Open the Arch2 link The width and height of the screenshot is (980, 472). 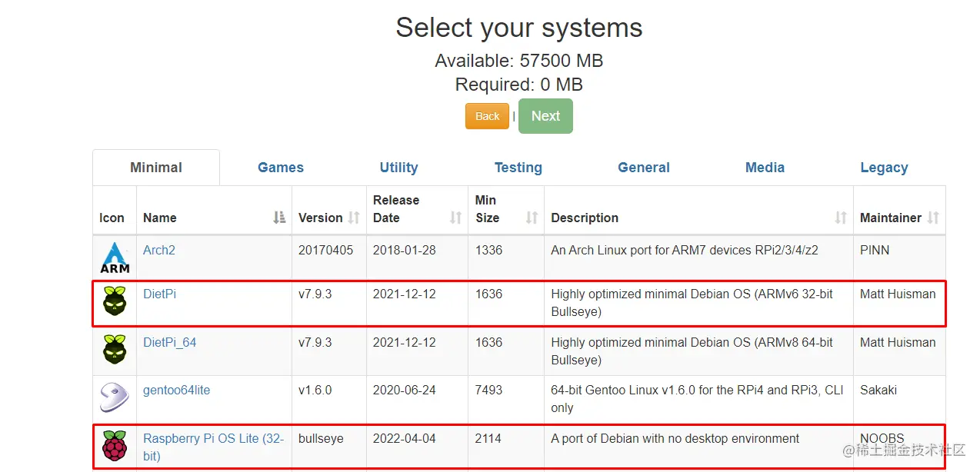tap(159, 250)
